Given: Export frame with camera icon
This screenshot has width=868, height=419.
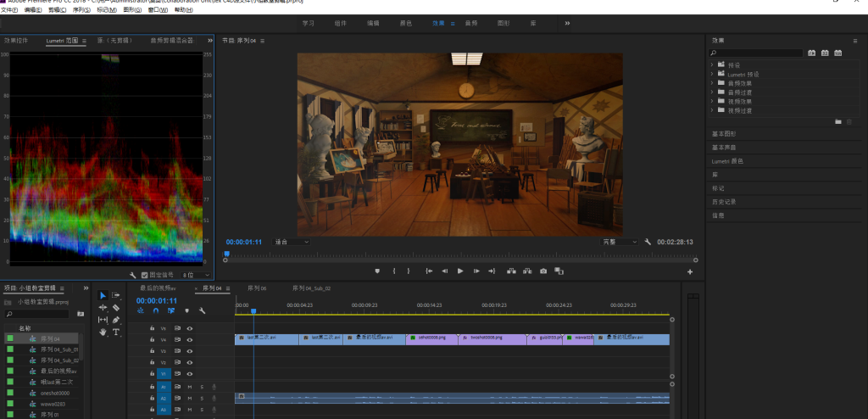Looking at the screenshot, I should pyautogui.click(x=543, y=271).
